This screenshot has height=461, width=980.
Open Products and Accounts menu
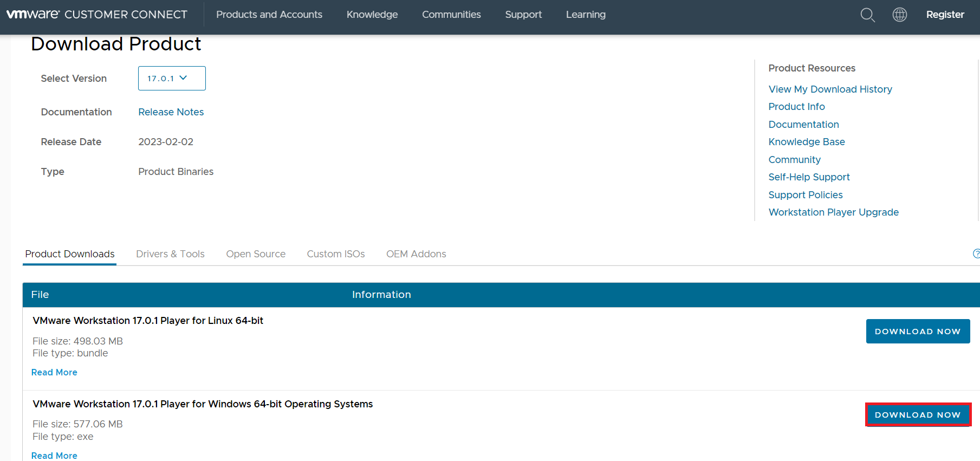tap(269, 15)
